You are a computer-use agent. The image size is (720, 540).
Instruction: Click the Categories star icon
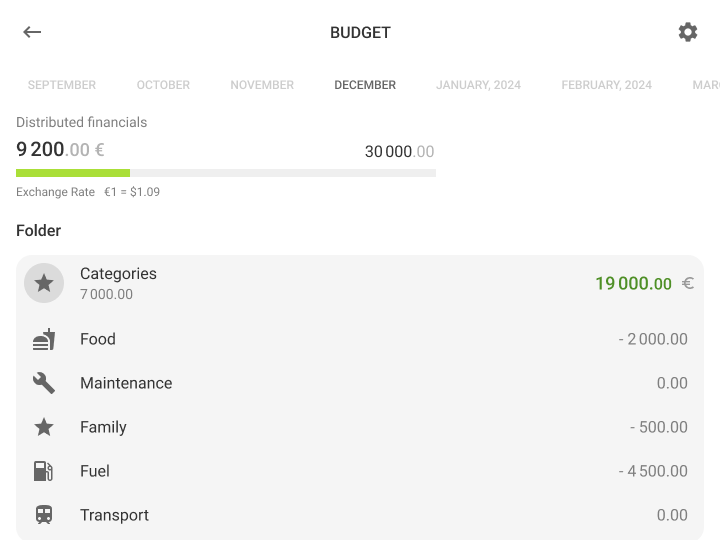point(44,283)
